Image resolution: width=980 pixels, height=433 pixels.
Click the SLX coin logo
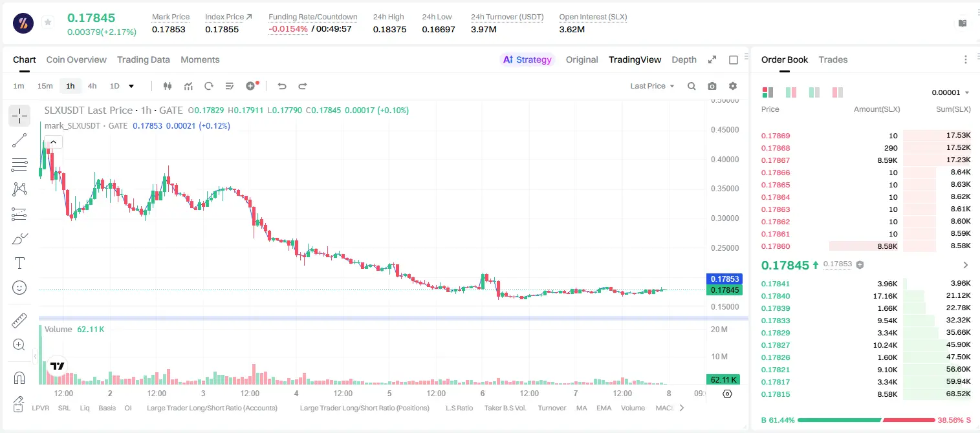coord(23,23)
